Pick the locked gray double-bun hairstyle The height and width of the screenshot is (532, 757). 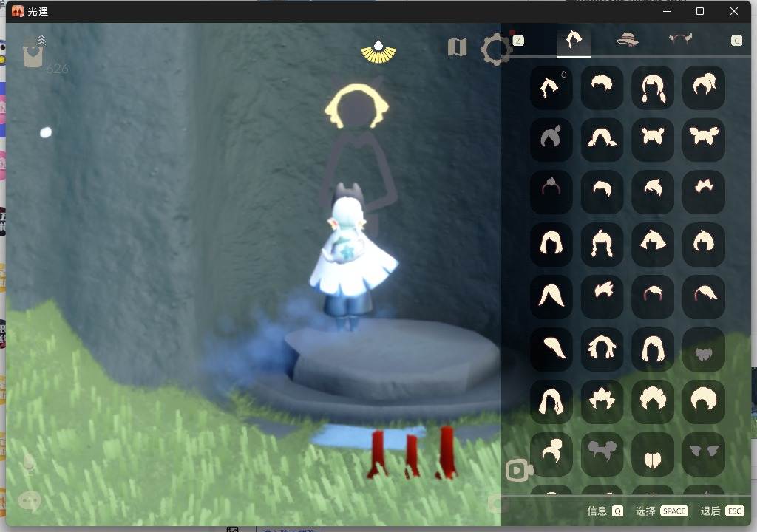click(602, 454)
